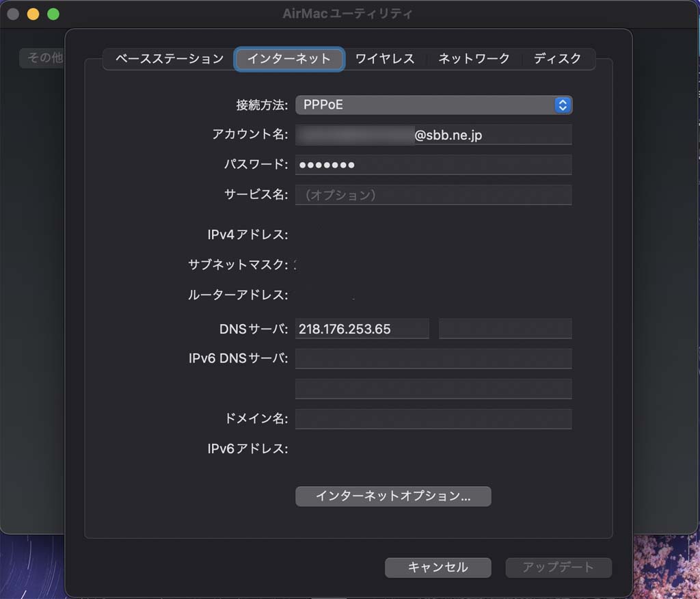Click the first IPv6 DNSサーバ field

[x=433, y=359]
